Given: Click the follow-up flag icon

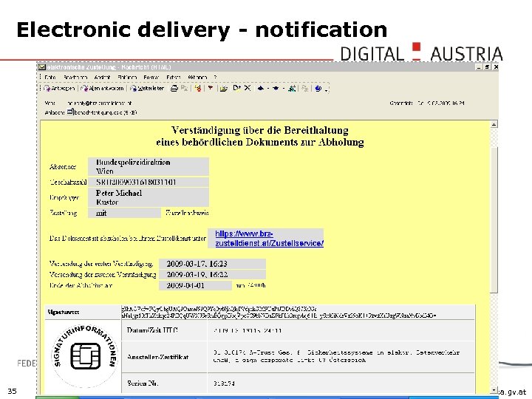Looking at the screenshot, I should point(198,88).
